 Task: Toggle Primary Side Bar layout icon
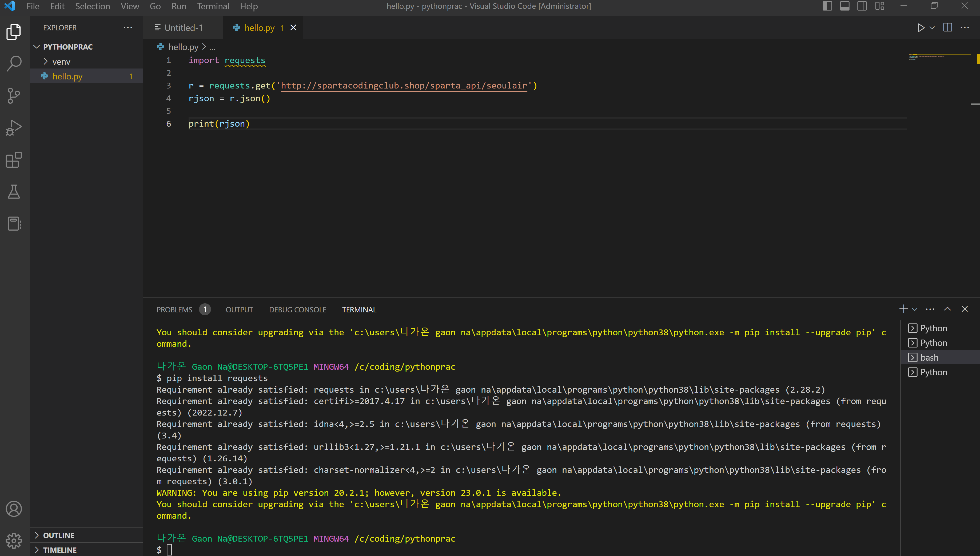tap(827, 6)
